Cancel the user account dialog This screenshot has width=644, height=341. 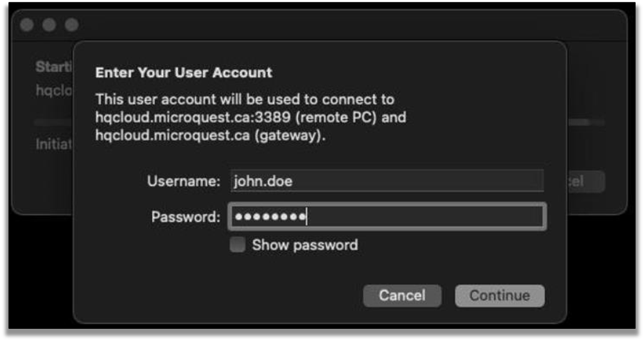(402, 295)
